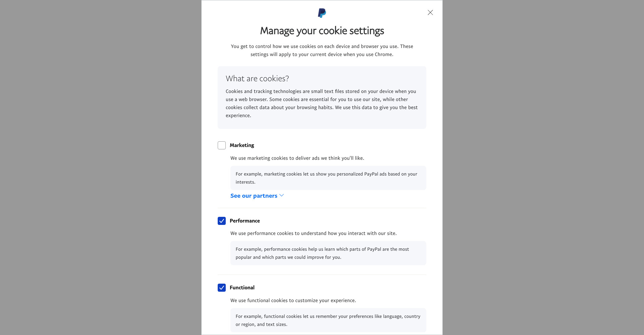Click the Manage your cookie settings title

pyautogui.click(x=322, y=31)
